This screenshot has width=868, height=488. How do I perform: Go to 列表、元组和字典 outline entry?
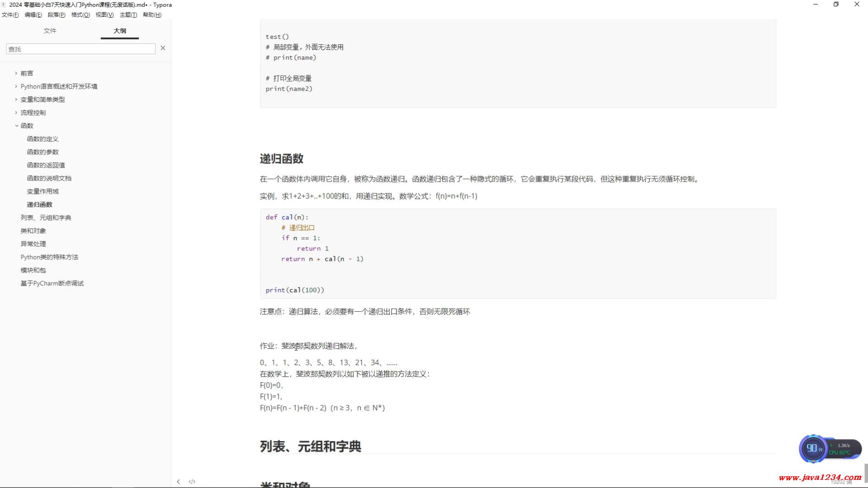(x=46, y=218)
